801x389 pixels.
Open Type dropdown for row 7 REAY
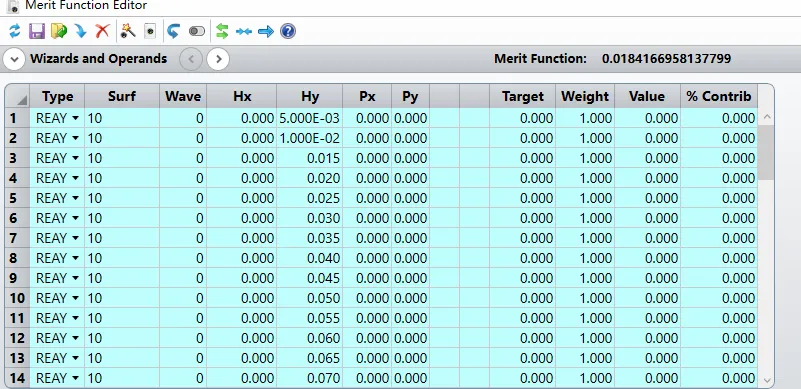[76, 238]
